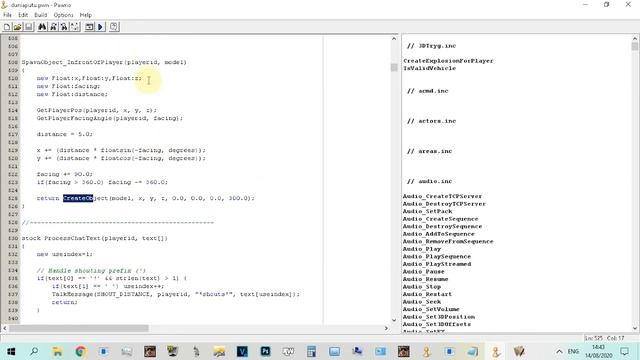Select Audio_Set3DPosition in the list

pyautogui.click(x=439, y=317)
